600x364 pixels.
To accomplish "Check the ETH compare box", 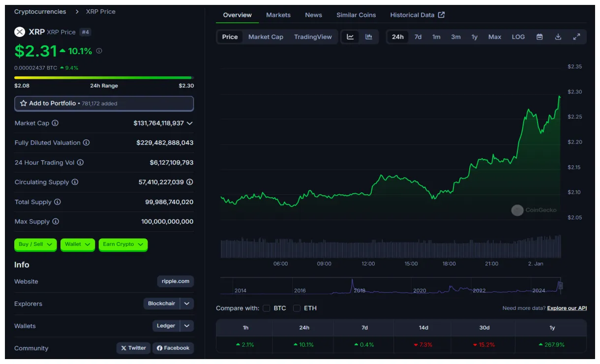I will [297, 308].
